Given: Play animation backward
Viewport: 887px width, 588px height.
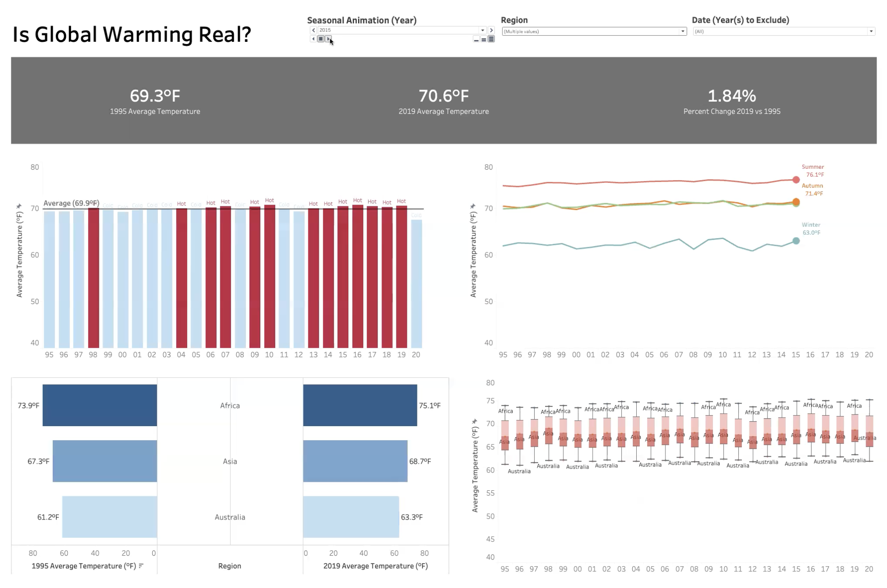Looking at the screenshot, I should 313,39.
